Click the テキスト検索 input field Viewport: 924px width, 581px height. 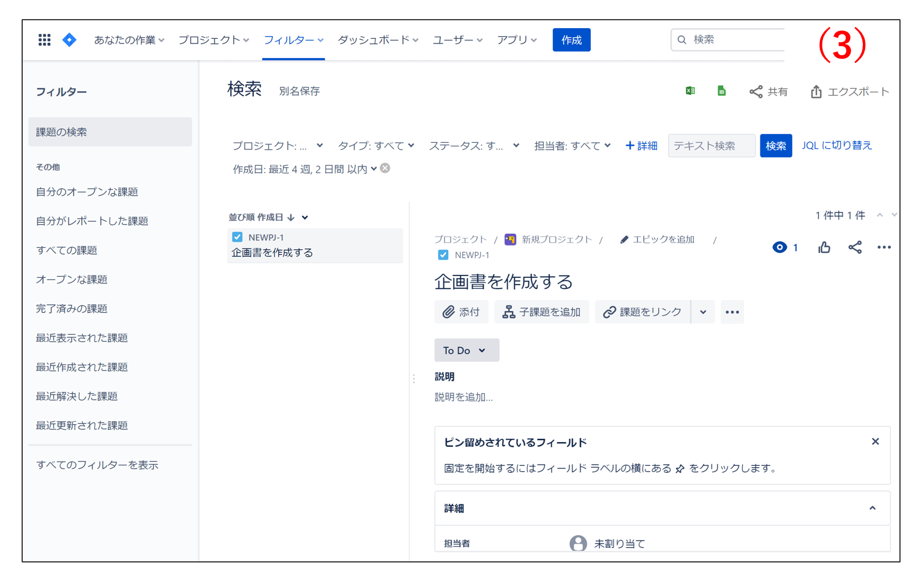(712, 146)
